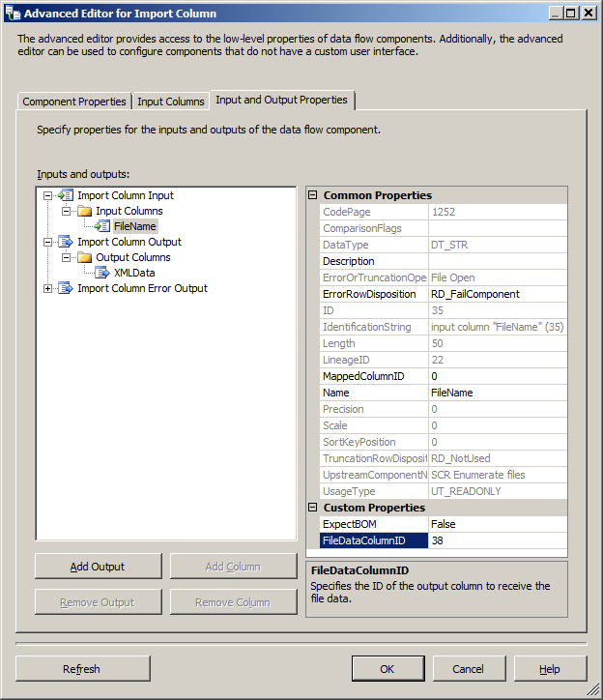Select the Import Column Input label
The width and height of the screenshot is (603, 700).
(x=126, y=195)
